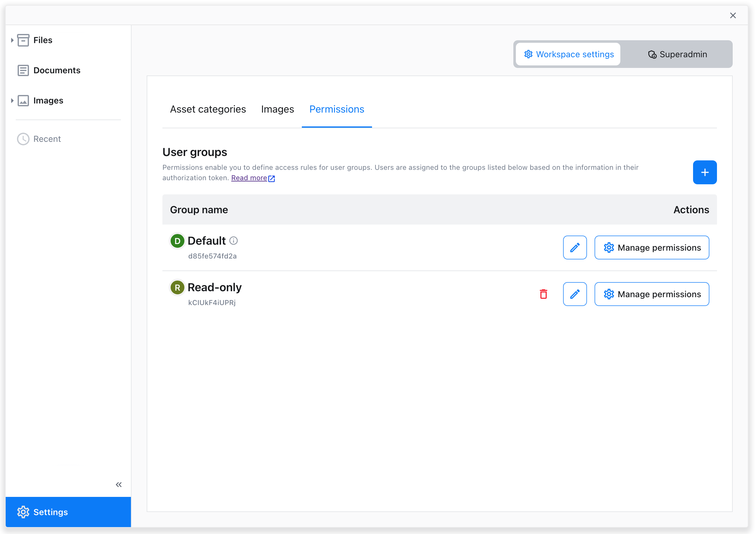Click the gear icon in Manage permissions for Read-only
The height and width of the screenshot is (534, 756).
(x=608, y=294)
